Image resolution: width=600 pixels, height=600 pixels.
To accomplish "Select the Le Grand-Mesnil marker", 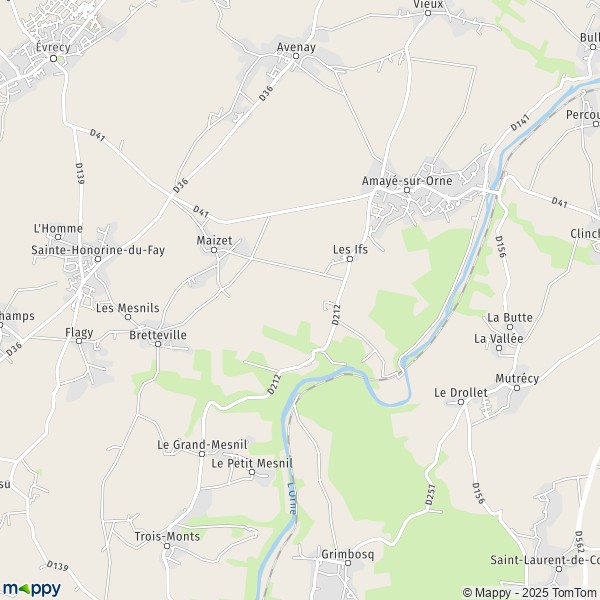I will click(202, 454).
